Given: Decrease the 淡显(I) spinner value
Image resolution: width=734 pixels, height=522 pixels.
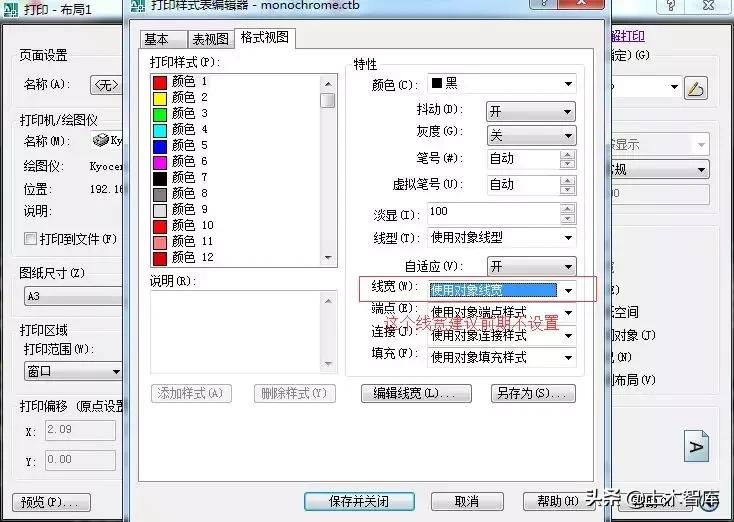Looking at the screenshot, I should click(x=567, y=219).
